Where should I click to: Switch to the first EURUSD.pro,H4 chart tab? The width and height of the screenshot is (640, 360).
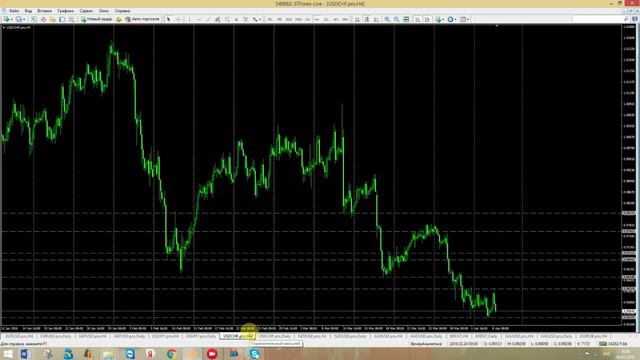pyautogui.click(x=19, y=336)
